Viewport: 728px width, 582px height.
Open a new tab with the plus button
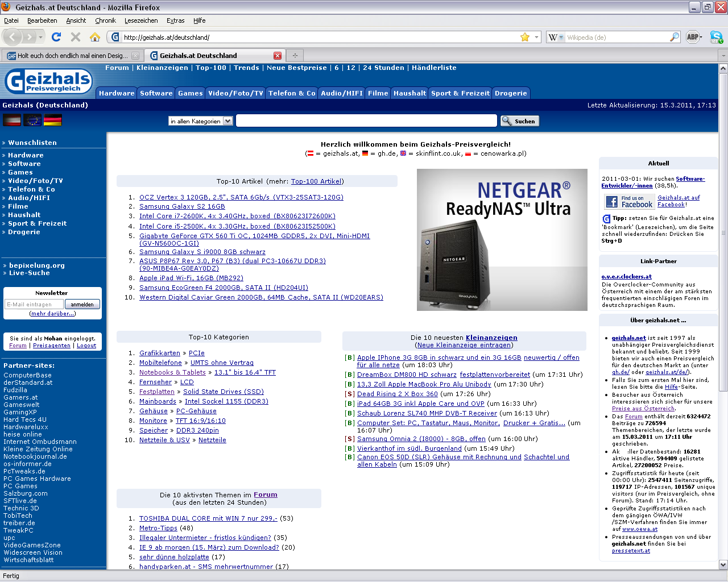pos(295,56)
